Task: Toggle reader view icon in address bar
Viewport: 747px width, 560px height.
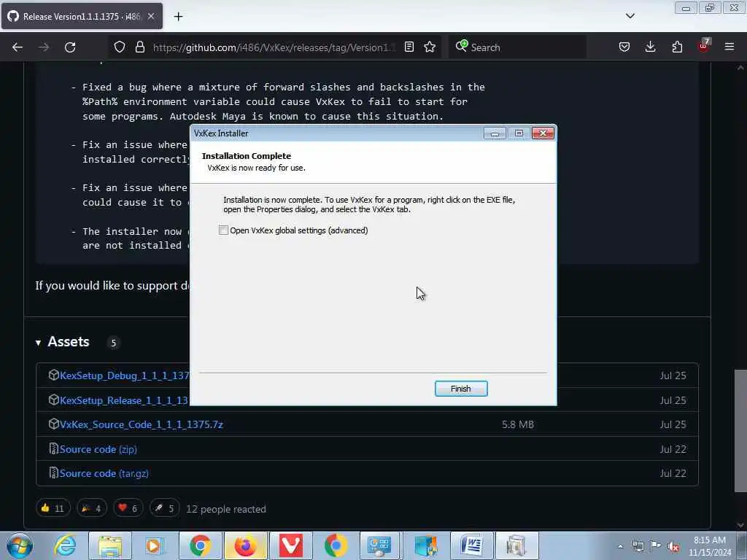Action: pyautogui.click(x=409, y=47)
